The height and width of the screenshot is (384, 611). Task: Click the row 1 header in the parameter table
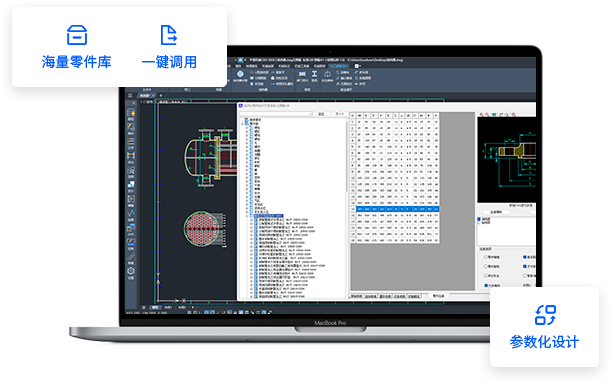click(x=353, y=122)
